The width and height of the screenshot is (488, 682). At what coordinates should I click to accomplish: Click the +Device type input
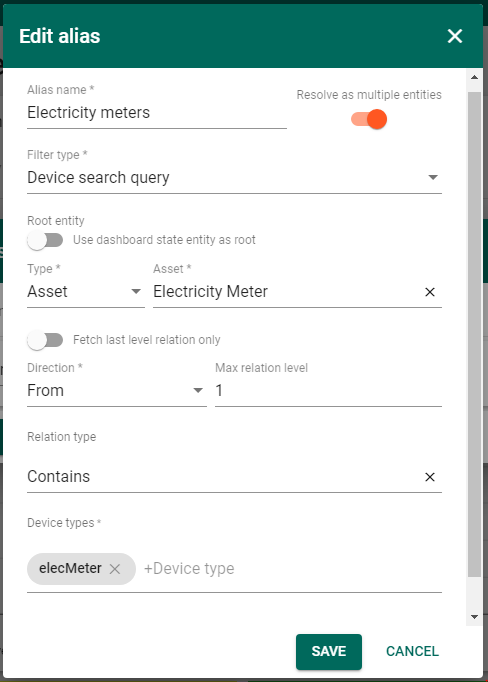click(x=292, y=569)
